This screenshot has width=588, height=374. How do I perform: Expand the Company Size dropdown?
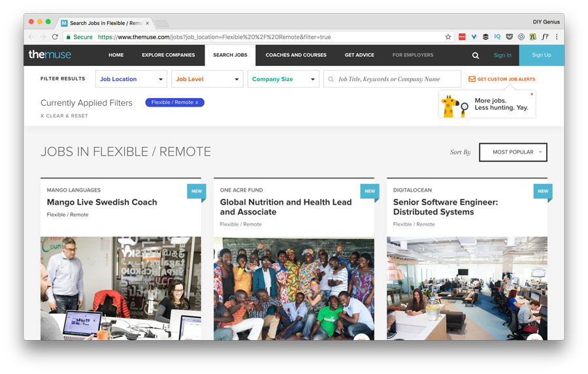283,79
